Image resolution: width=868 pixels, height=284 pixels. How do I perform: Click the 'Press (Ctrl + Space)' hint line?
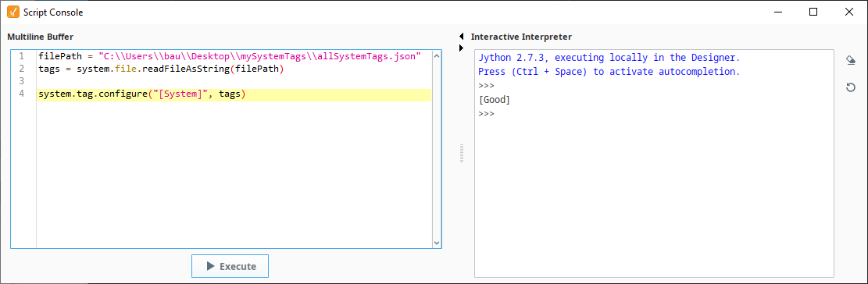coord(609,72)
